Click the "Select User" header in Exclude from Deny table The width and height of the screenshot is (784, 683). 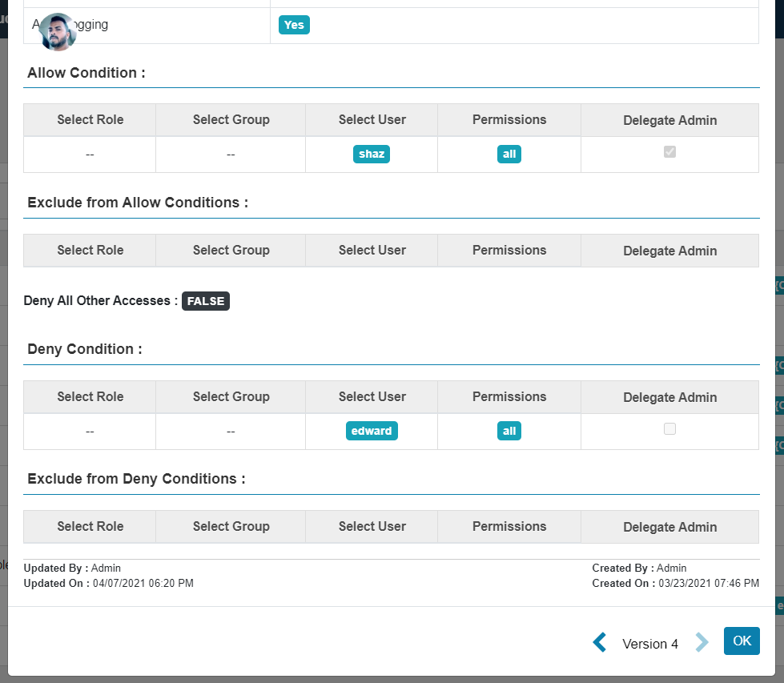(371, 526)
